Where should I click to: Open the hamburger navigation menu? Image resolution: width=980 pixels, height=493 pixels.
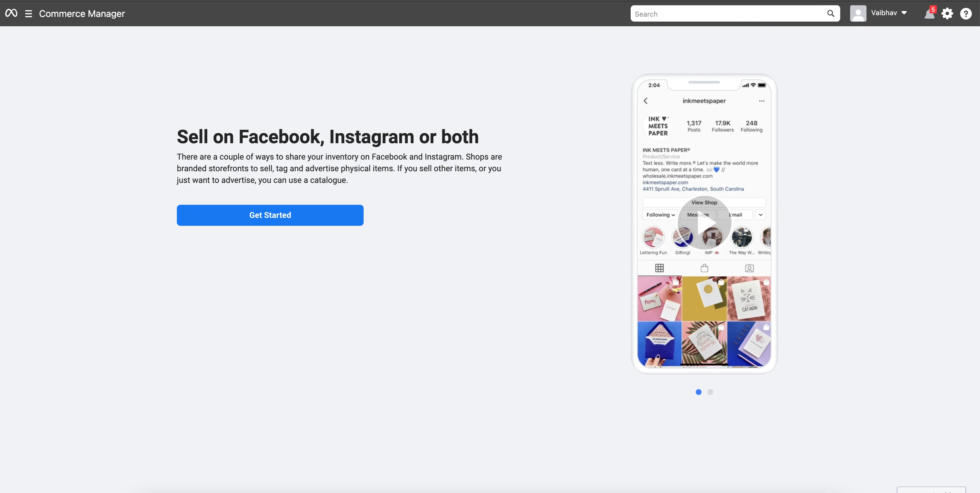[29, 14]
